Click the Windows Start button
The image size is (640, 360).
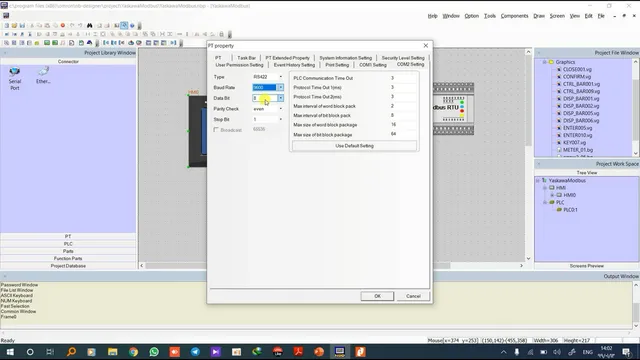(x=10, y=352)
